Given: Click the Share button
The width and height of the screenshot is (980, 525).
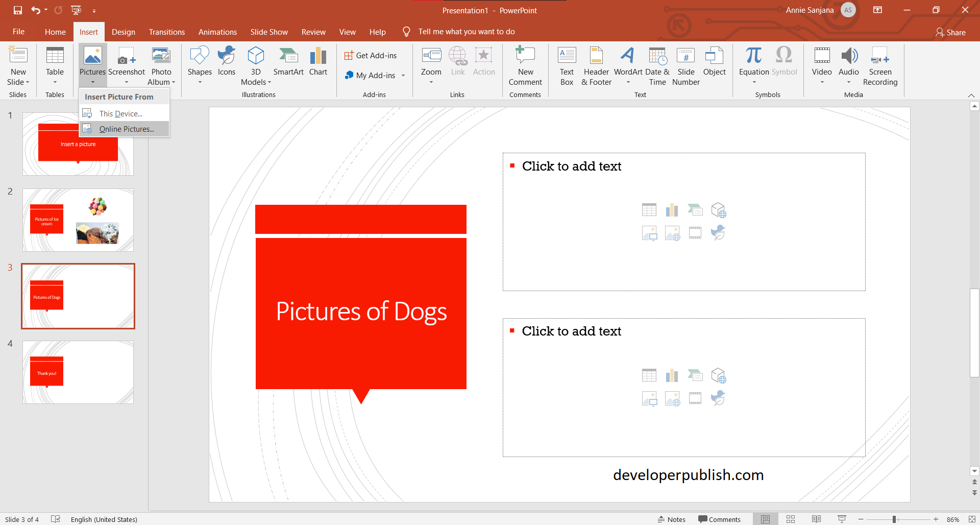Looking at the screenshot, I should click(950, 32).
